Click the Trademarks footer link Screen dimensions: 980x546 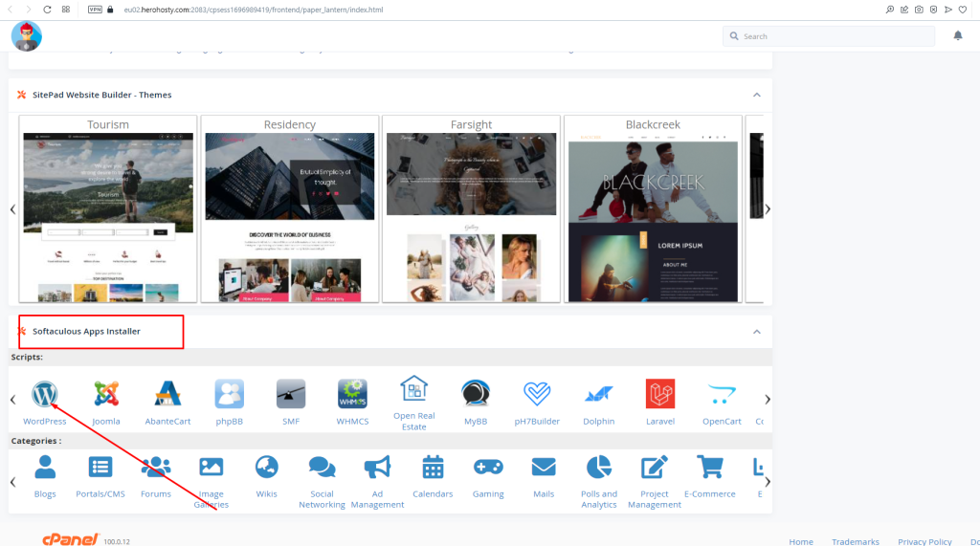coord(855,541)
